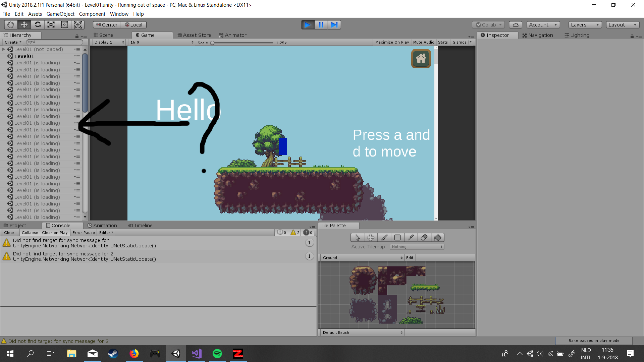Viewport: 644px width, 362px height.
Task: Clear the Console log
Action: (x=9, y=233)
